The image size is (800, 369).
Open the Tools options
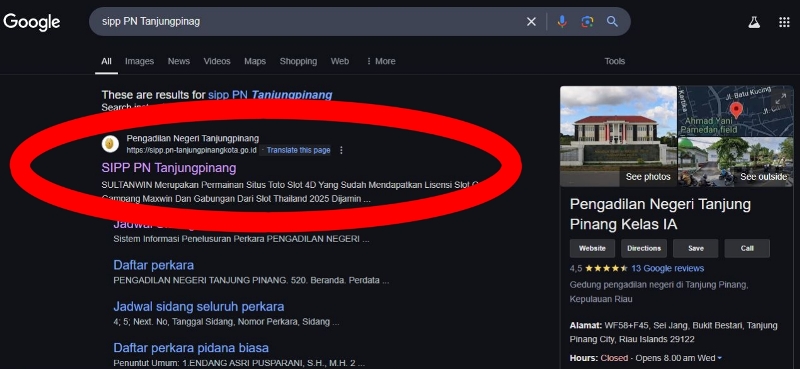pos(614,61)
